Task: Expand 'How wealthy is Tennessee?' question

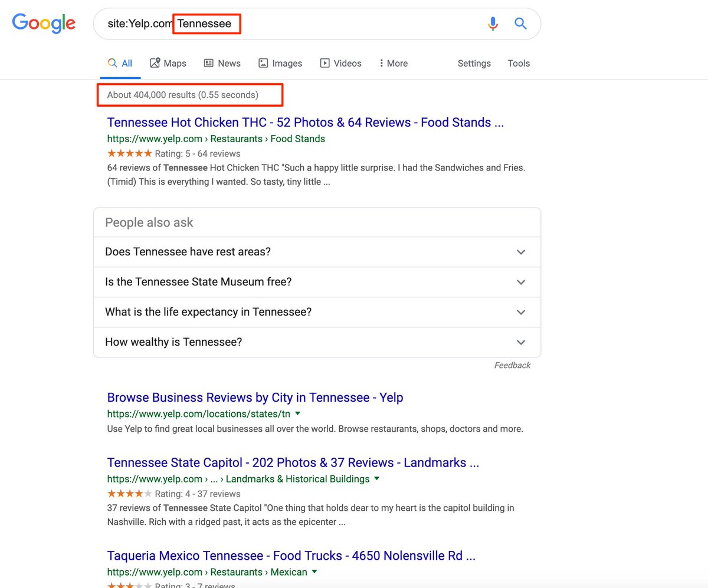Action: click(x=317, y=342)
